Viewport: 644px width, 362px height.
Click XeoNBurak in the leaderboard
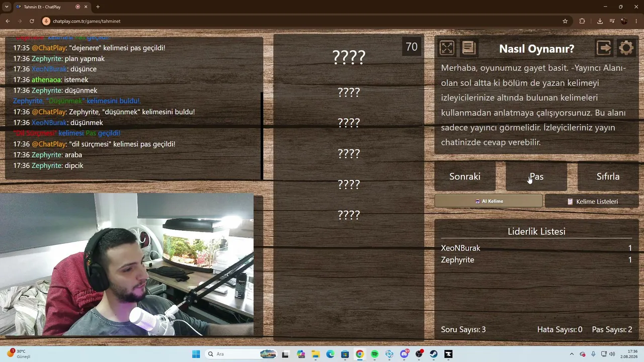pyautogui.click(x=460, y=248)
